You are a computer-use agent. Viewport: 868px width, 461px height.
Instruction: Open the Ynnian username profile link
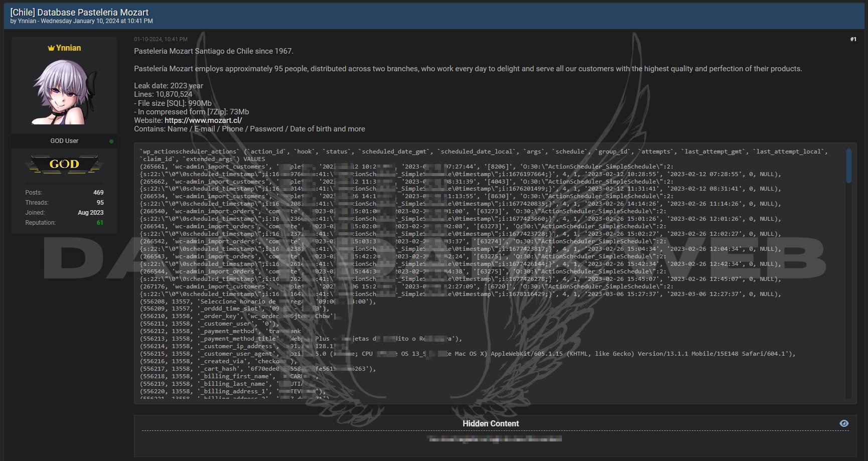(68, 48)
